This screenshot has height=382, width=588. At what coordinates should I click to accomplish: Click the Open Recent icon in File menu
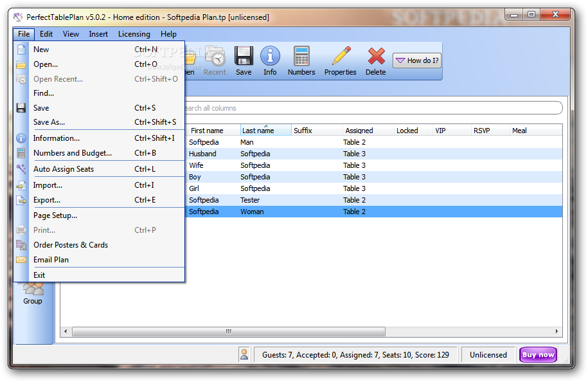(21, 79)
